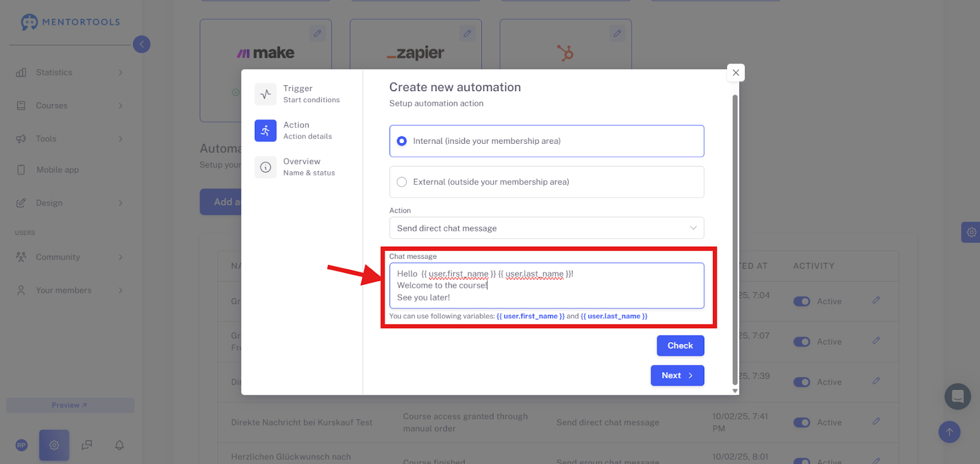Click the notifications bell icon
Viewport: 980px width, 464px height.
[x=119, y=445]
